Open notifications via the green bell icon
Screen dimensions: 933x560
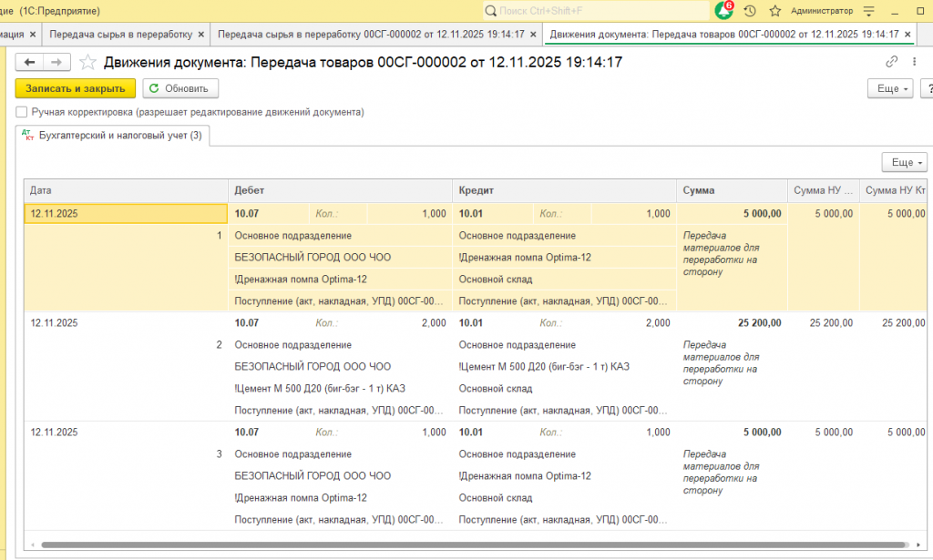(723, 11)
